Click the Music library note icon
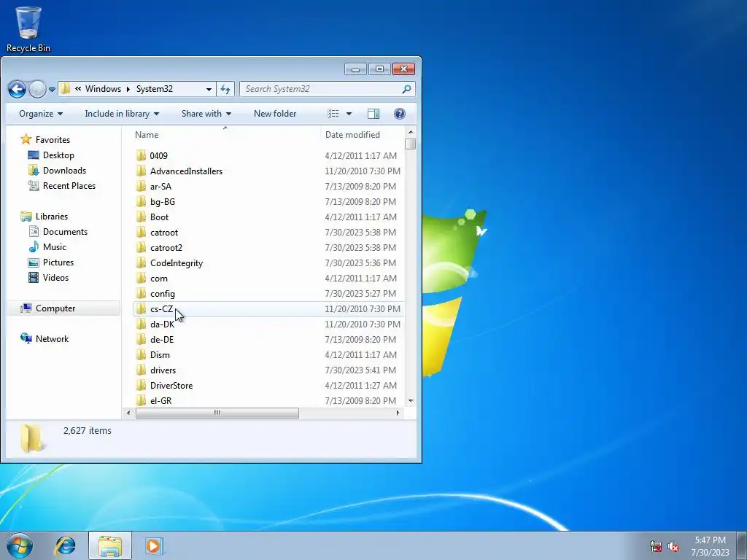 (x=34, y=246)
